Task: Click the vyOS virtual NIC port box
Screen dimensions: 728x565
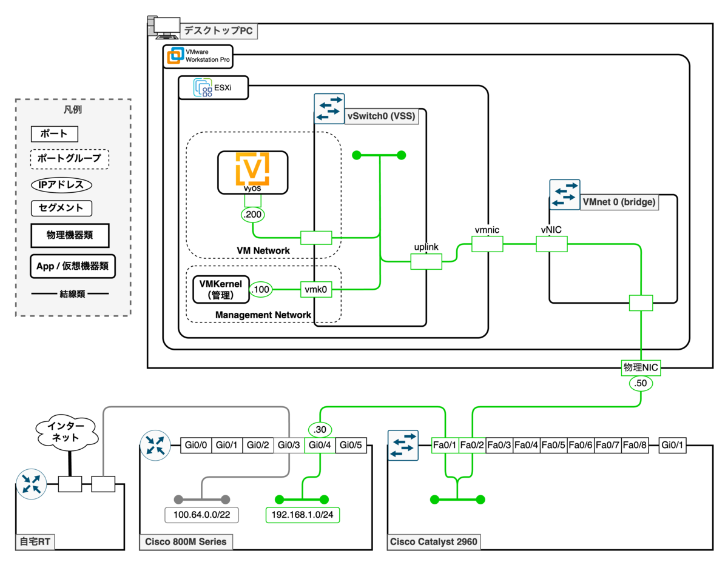Action: 253,200
